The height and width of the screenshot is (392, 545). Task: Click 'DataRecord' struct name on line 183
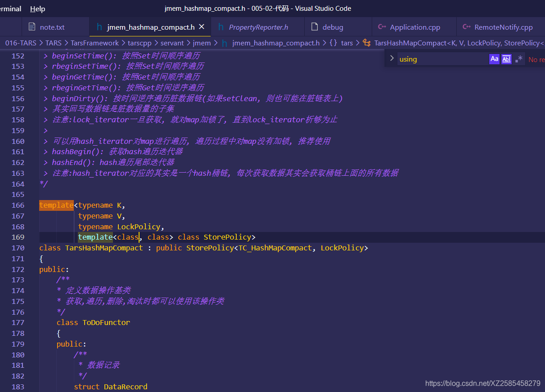click(126, 387)
